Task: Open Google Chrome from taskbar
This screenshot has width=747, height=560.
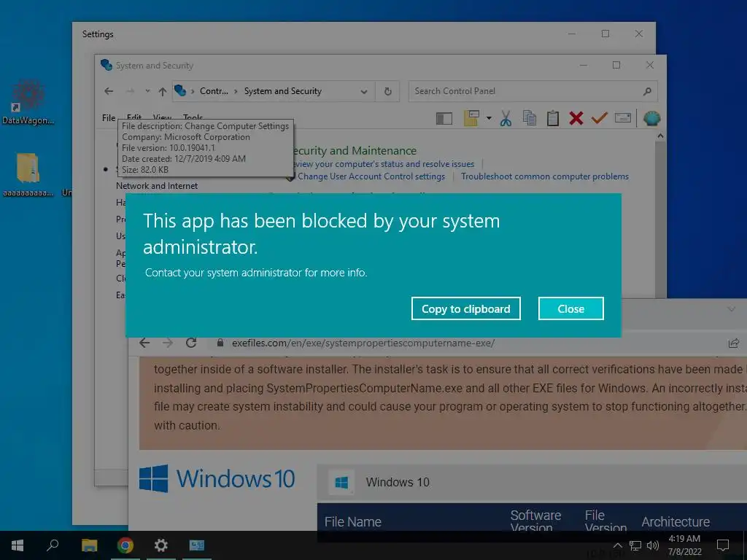Action: (125, 545)
